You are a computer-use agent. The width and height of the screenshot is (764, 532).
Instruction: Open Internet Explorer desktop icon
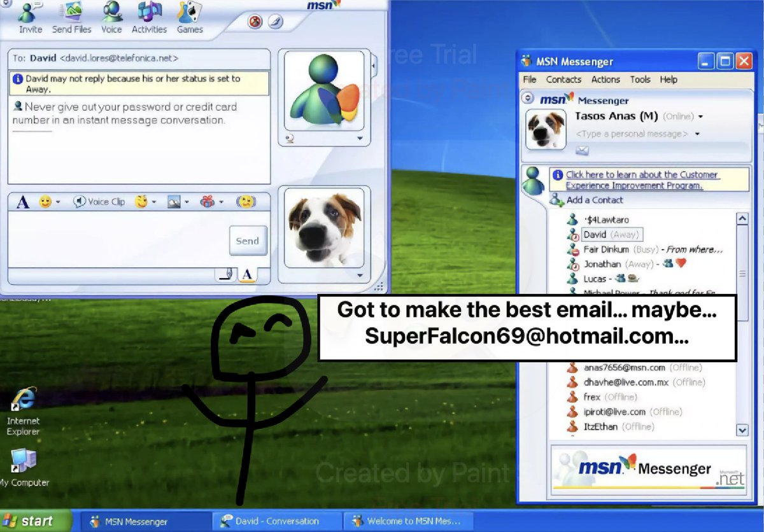tap(24, 400)
